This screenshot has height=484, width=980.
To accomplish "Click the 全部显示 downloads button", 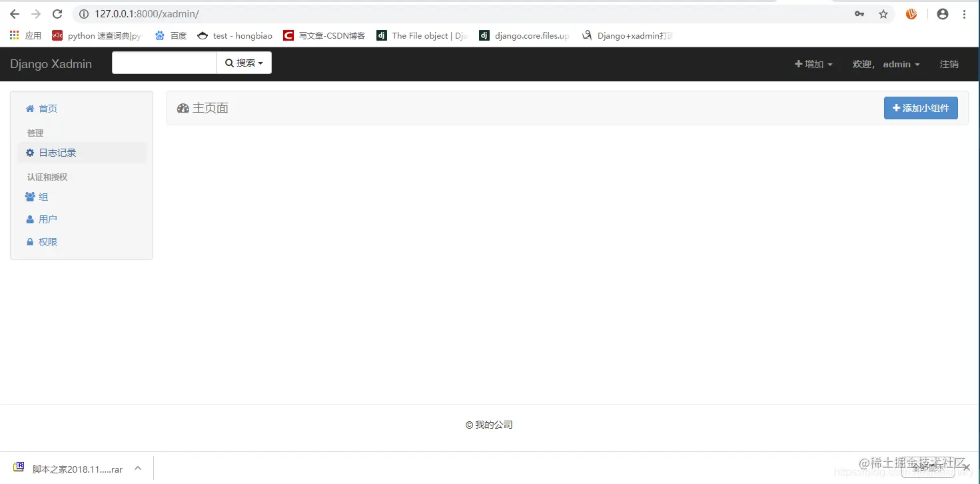I will pos(928,468).
